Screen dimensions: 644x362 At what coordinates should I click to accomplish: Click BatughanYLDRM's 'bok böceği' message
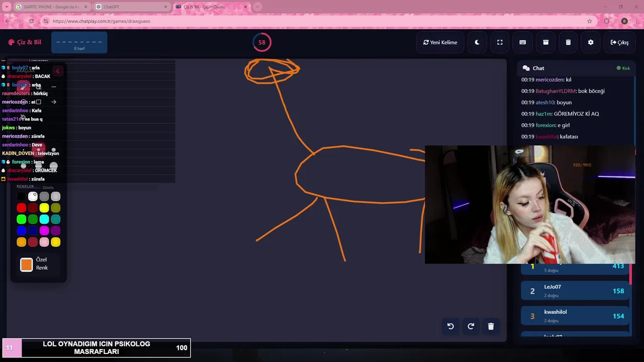pos(563,91)
